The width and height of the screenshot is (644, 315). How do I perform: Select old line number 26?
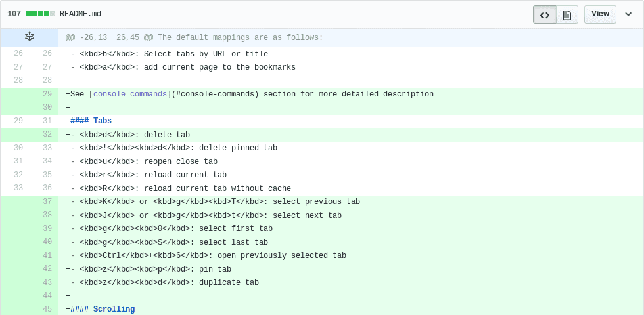(18, 53)
